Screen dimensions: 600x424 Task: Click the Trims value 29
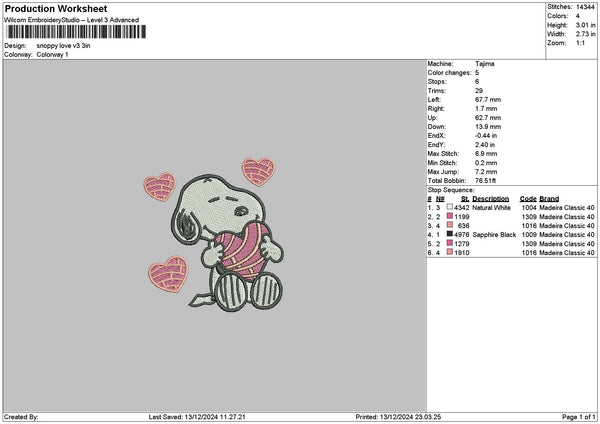479,91
